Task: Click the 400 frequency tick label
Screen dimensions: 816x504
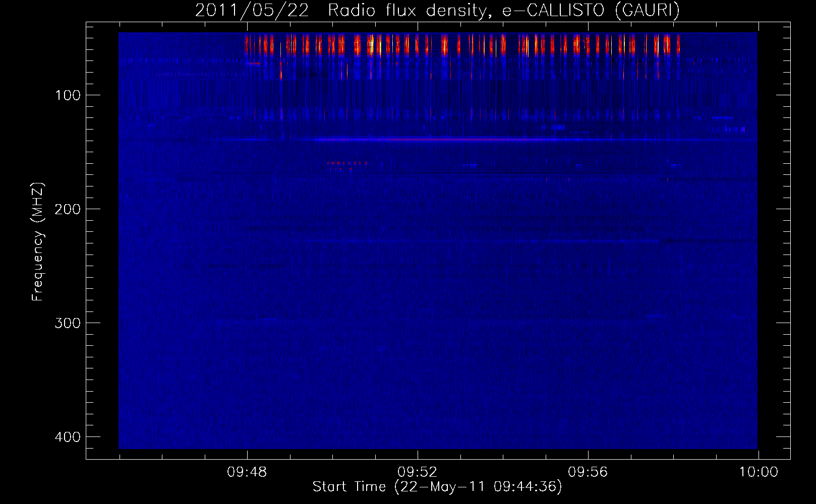Action: pos(67,436)
